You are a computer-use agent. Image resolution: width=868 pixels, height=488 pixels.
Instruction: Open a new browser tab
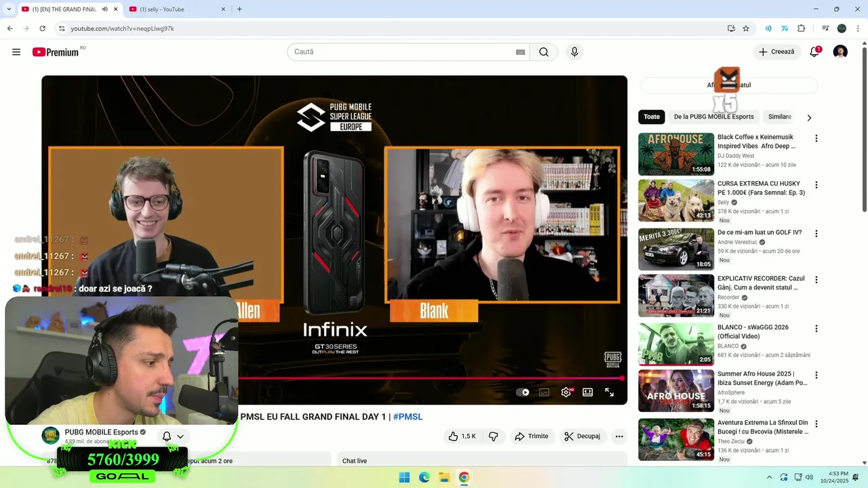tap(239, 9)
